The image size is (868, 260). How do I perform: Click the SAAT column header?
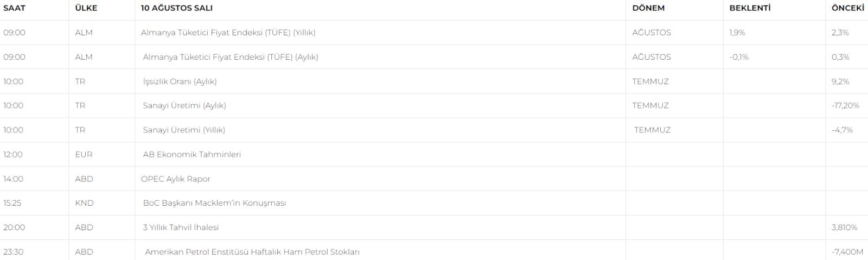(14, 8)
